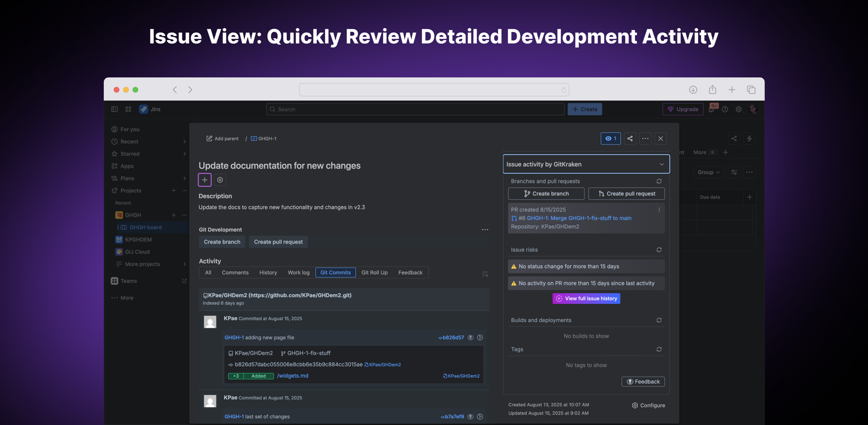Open the issue header more actions menu
This screenshot has width=868, height=425.
point(645,138)
